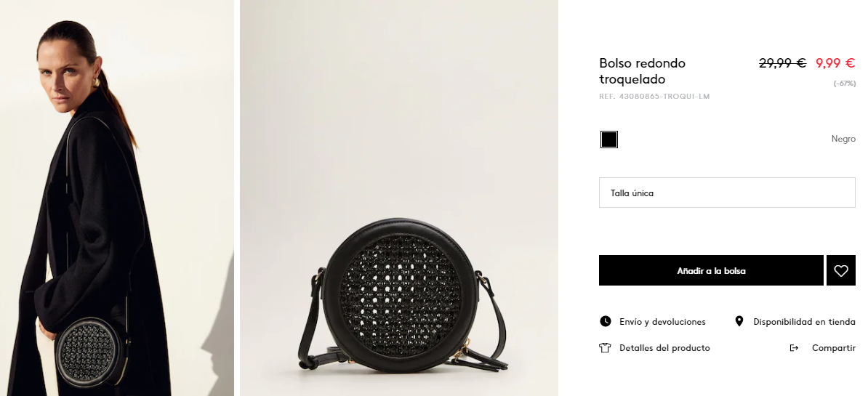The height and width of the screenshot is (396, 868).
Task: Click the t-shirt product details icon
Action: tap(605, 348)
